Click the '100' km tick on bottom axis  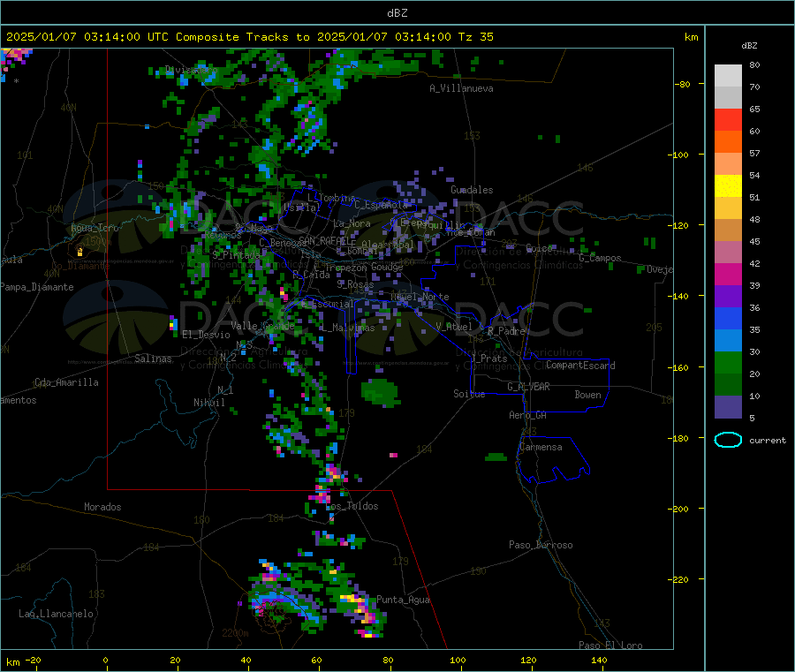pos(458,661)
